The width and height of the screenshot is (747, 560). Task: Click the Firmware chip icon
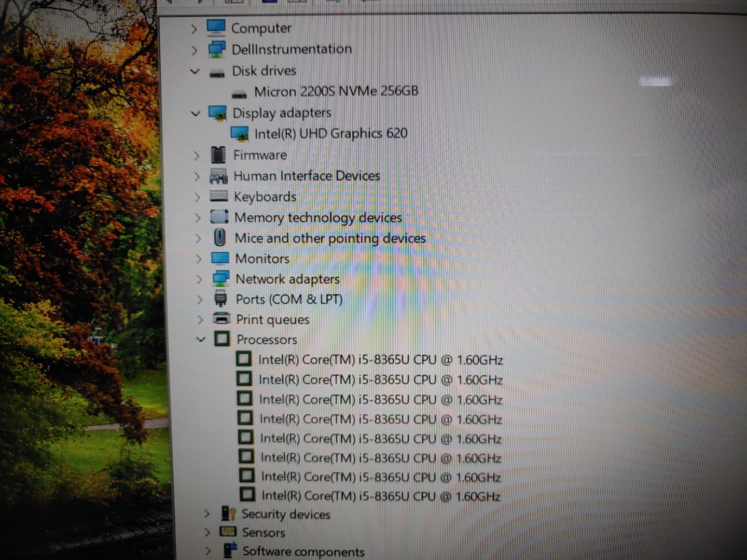click(218, 155)
